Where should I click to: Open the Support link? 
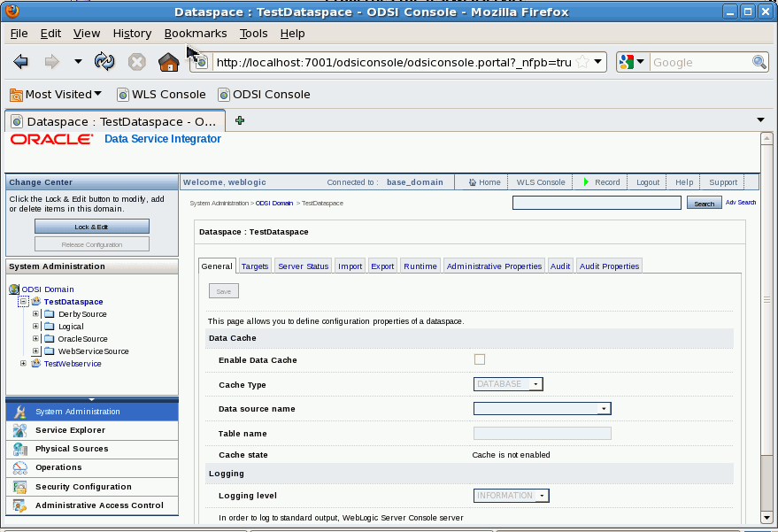pos(723,182)
